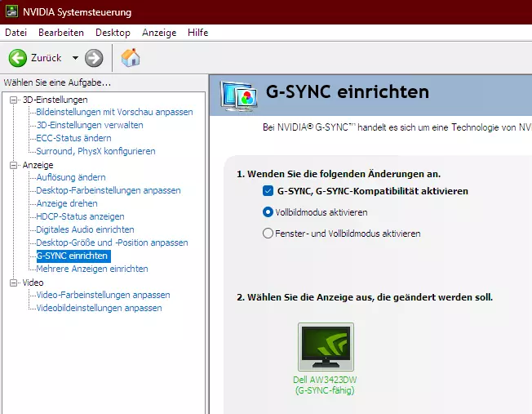Select the Dell AW3423DW monitor thumbnail
The height and width of the screenshot is (414, 532).
pos(326,347)
